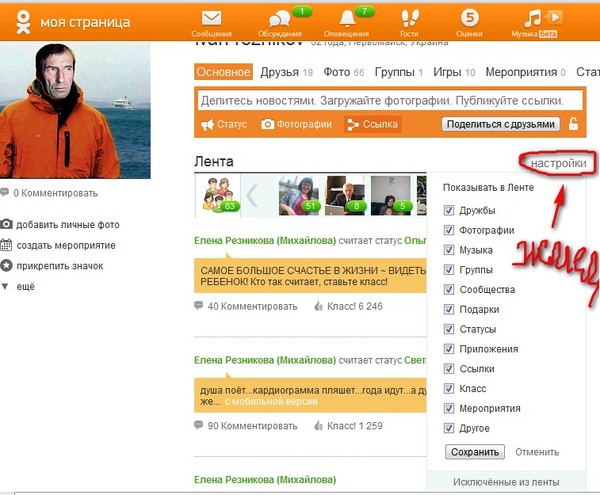The width and height of the screenshot is (600, 495).
Task: Toggle Приложения checkbox
Action: coord(448,349)
